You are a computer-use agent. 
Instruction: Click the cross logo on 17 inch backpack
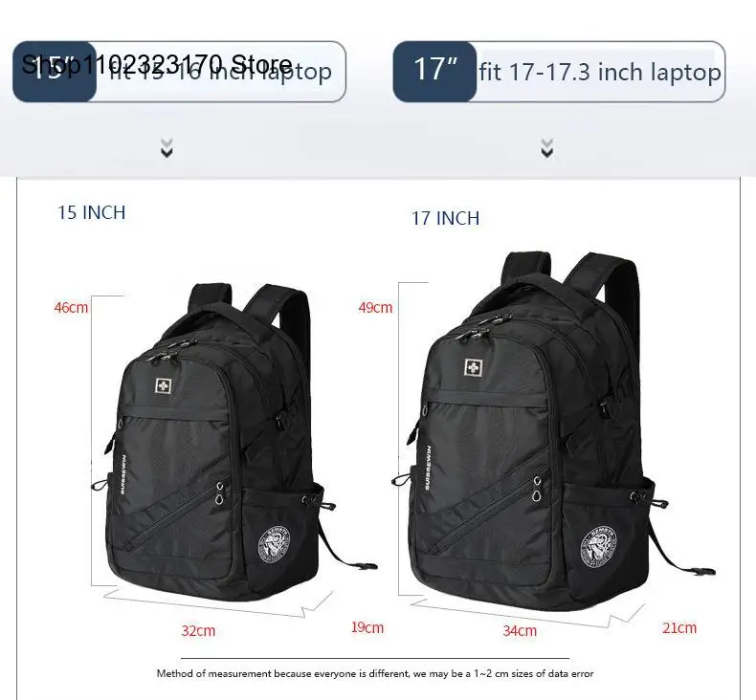point(474,367)
